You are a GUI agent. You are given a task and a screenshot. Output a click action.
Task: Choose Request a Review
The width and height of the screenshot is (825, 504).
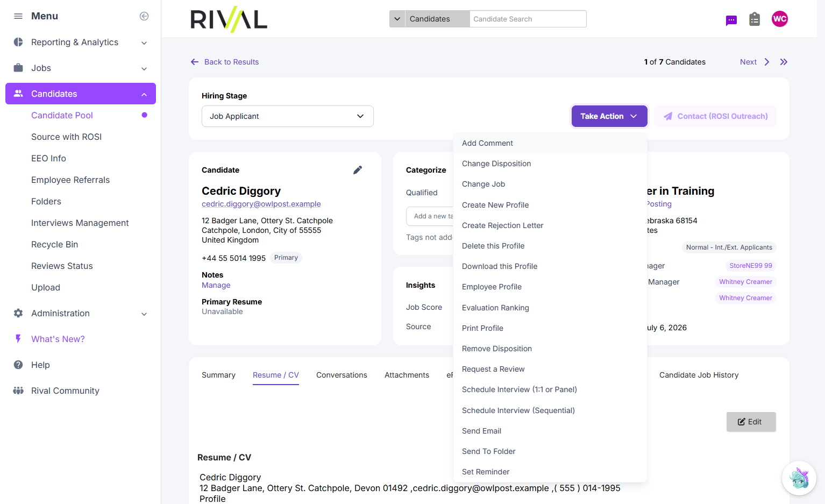point(550,369)
